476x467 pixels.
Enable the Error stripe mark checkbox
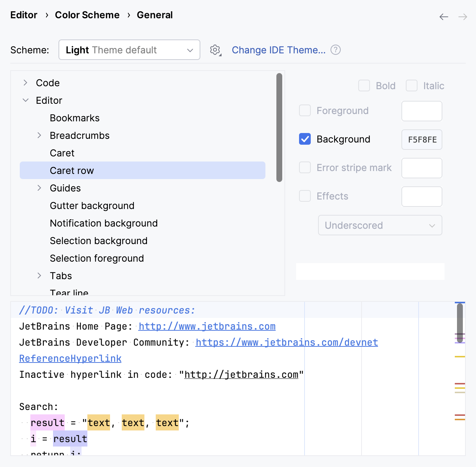click(x=305, y=167)
